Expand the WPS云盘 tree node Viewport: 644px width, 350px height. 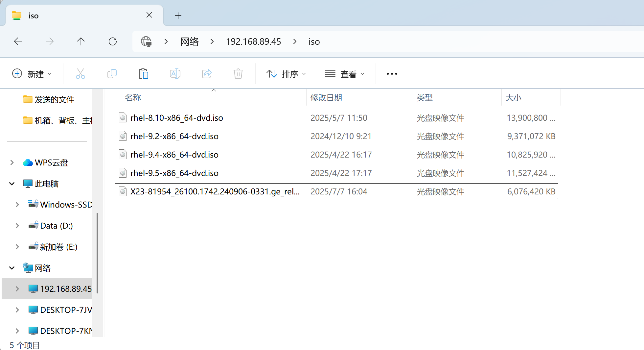12,162
